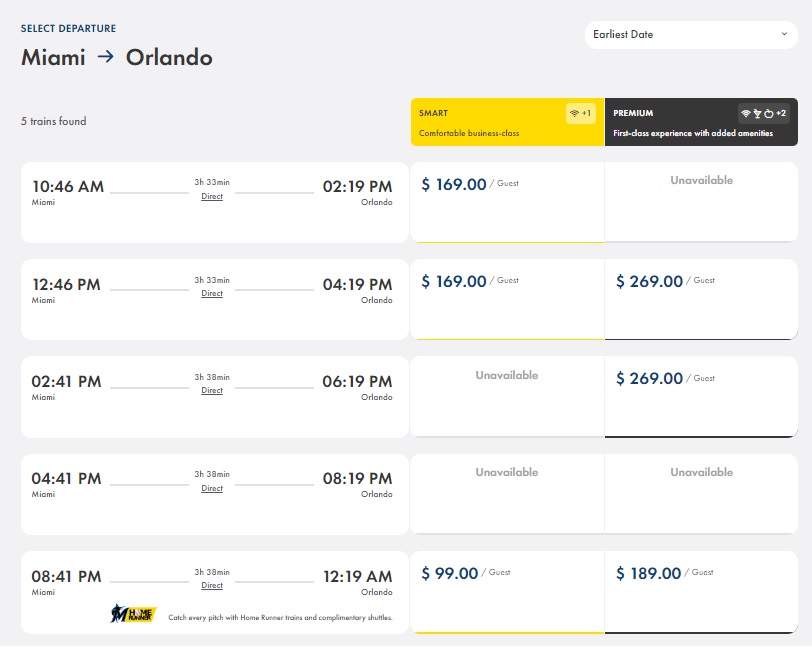Open Direct link for 08:41 PM train
Viewport: 812px width, 647px height.
pos(212,585)
